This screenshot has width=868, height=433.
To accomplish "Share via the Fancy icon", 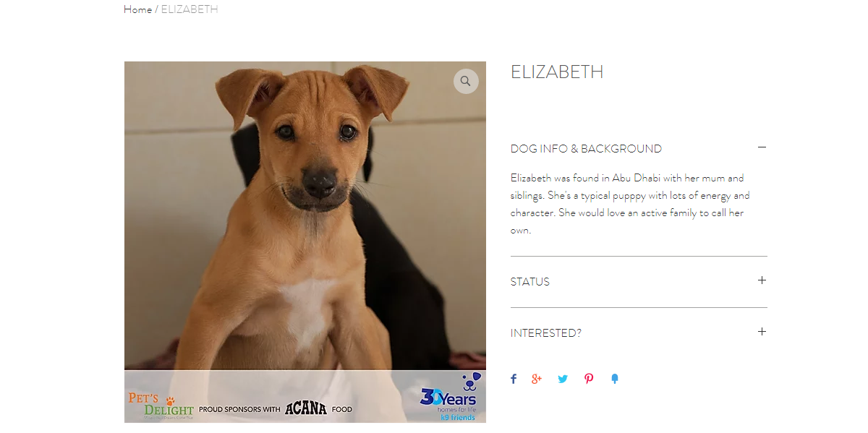I will coord(615,379).
